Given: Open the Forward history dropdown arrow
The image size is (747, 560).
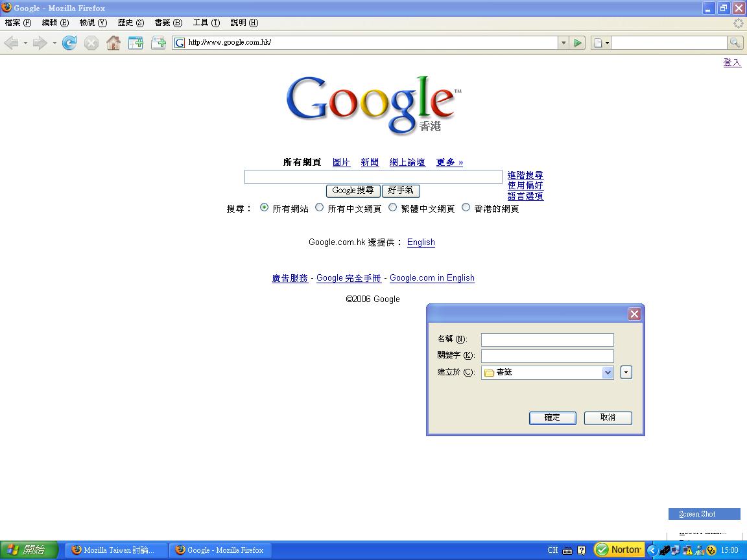Looking at the screenshot, I should click(54, 43).
